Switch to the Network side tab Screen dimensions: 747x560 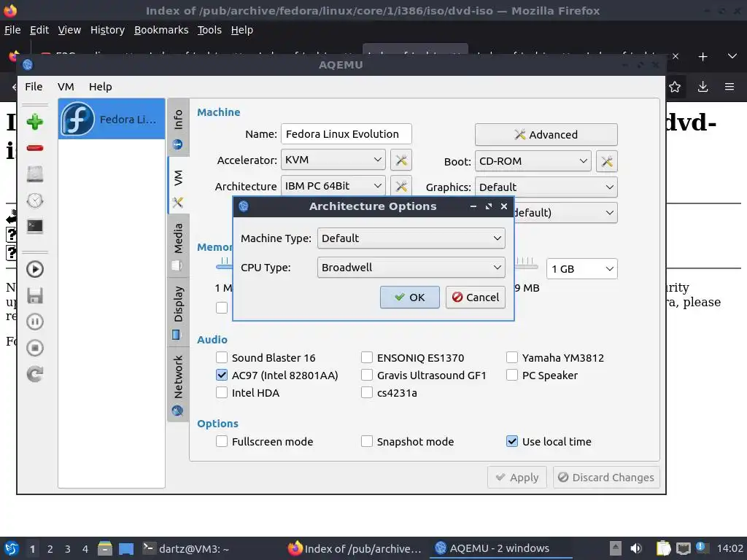(178, 384)
